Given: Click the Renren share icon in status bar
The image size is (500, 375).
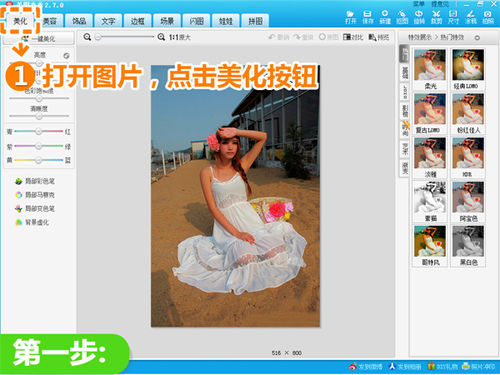Looking at the screenshot, I should 392,366.
